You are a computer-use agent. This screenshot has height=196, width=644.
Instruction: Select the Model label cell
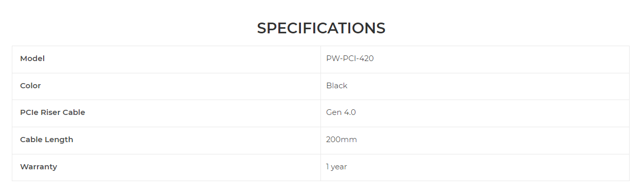click(x=166, y=59)
